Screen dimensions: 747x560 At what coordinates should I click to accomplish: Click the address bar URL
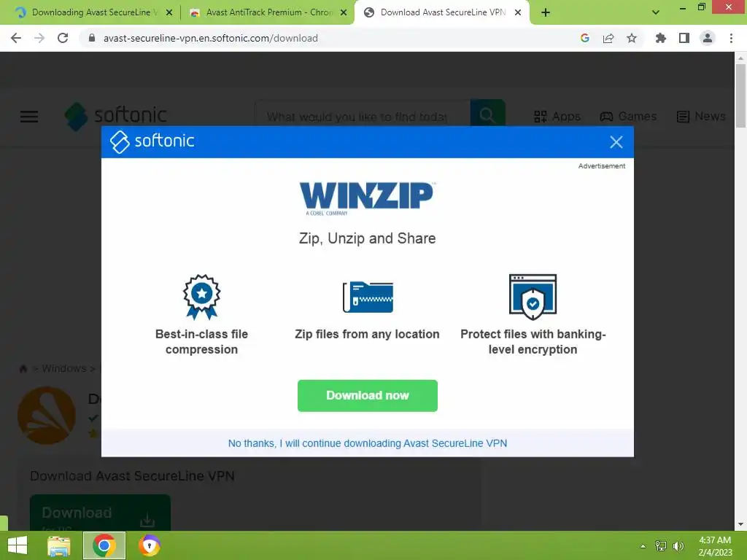click(x=211, y=38)
